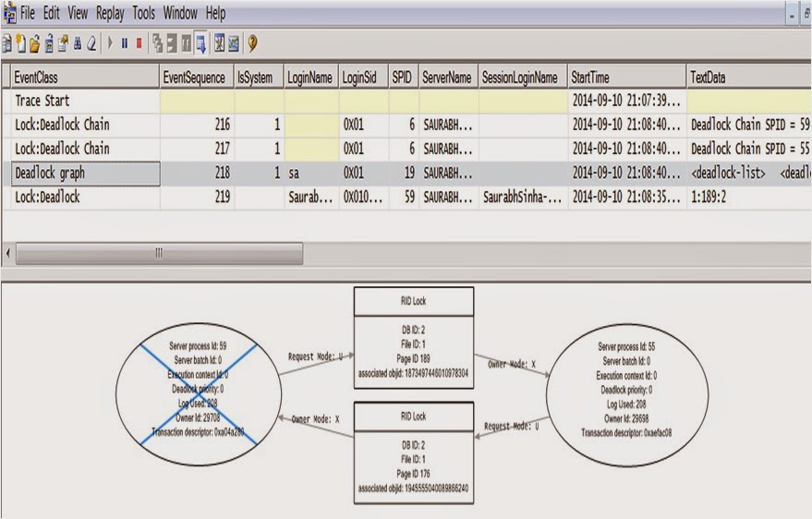Click the SPID cell showing 19
This screenshot has width=812, height=519.
pyautogui.click(x=404, y=174)
